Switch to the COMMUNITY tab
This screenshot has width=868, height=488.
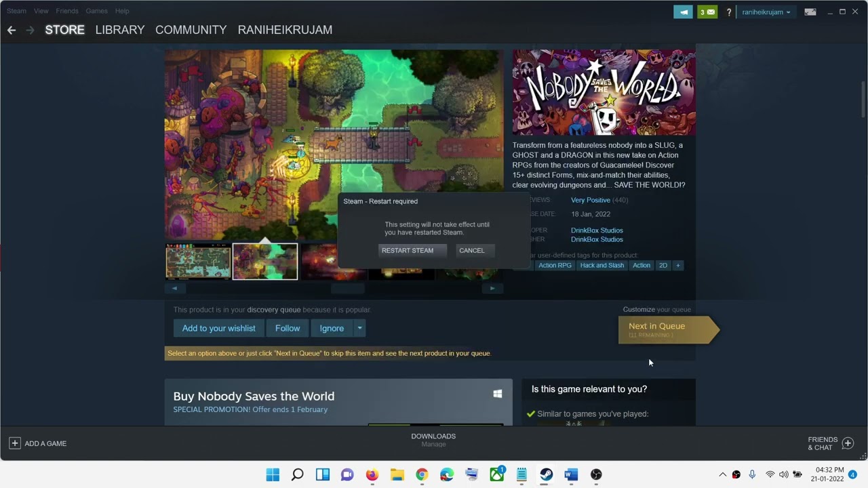pos(191,30)
